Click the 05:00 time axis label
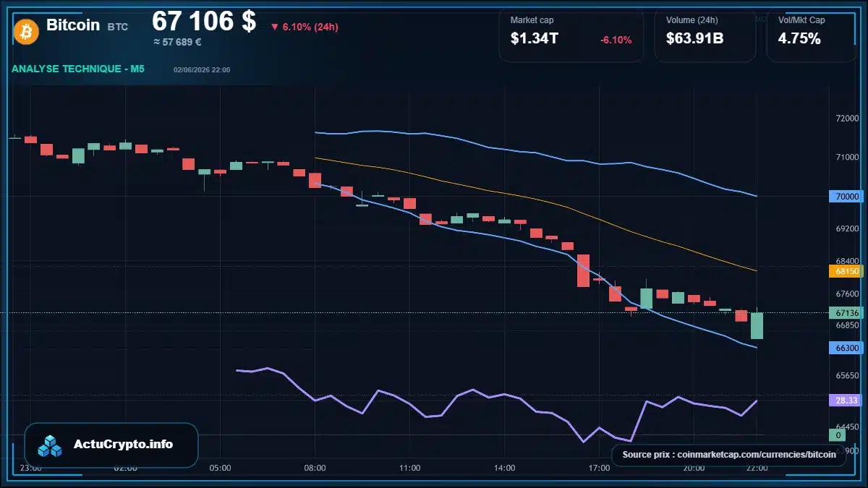Image resolution: width=868 pixels, height=488 pixels. pyautogui.click(x=220, y=468)
